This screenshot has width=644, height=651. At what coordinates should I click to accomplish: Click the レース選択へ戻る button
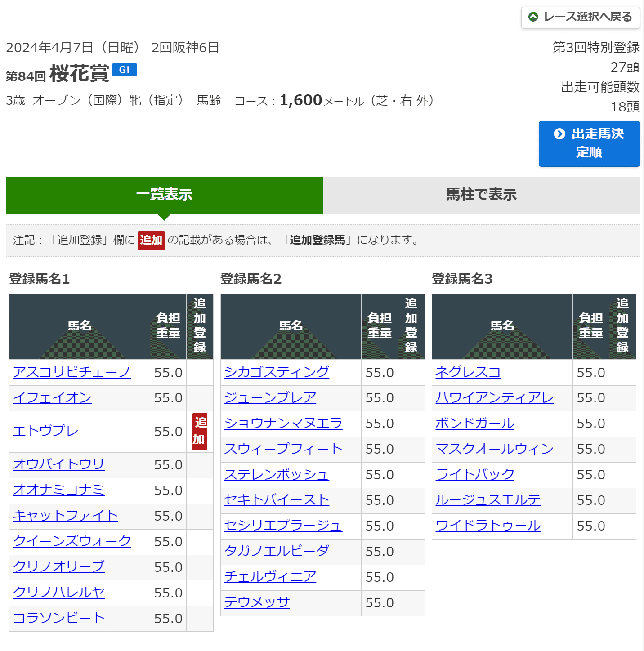point(580,18)
